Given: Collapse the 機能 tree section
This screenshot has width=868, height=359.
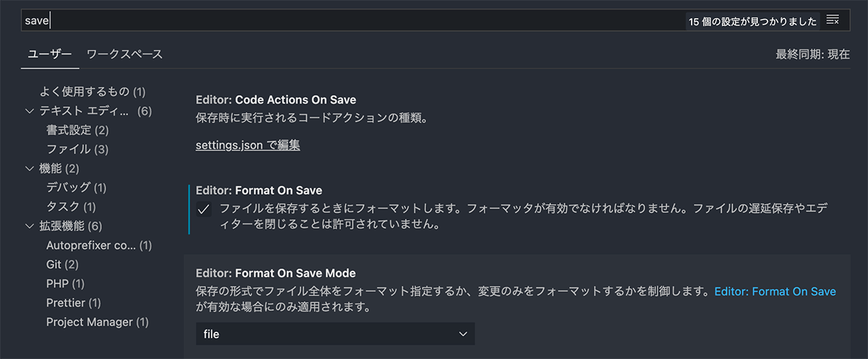Looking at the screenshot, I should click(x=30, y=169).
